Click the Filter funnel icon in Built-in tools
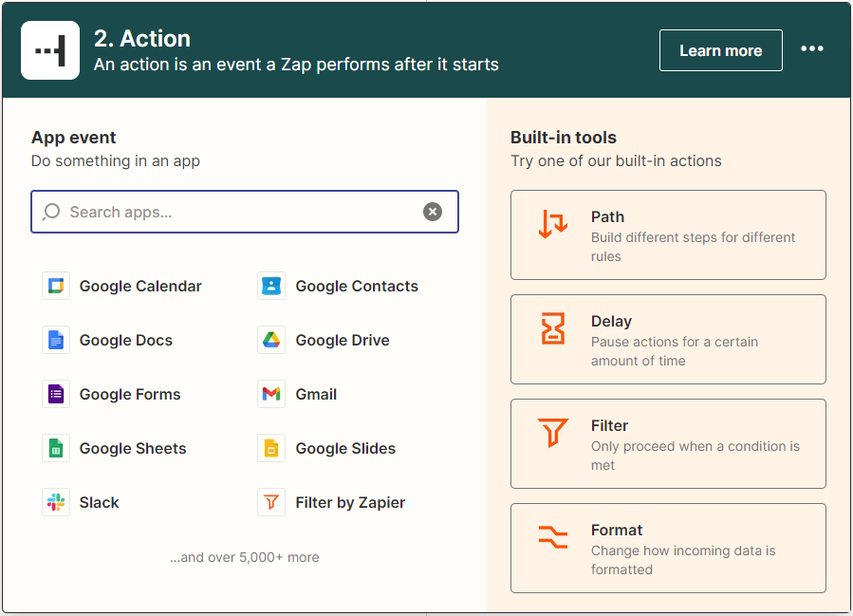Screen dimensions: 853x616 (x=553, y=433)
